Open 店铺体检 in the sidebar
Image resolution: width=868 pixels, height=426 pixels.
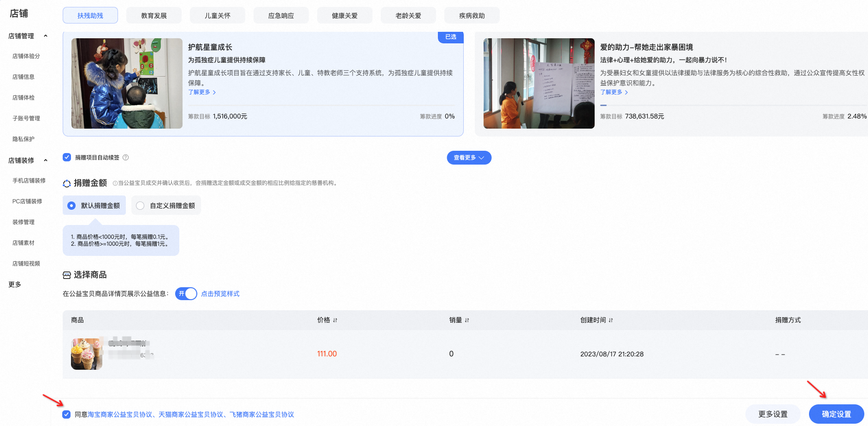coord(24,98)
